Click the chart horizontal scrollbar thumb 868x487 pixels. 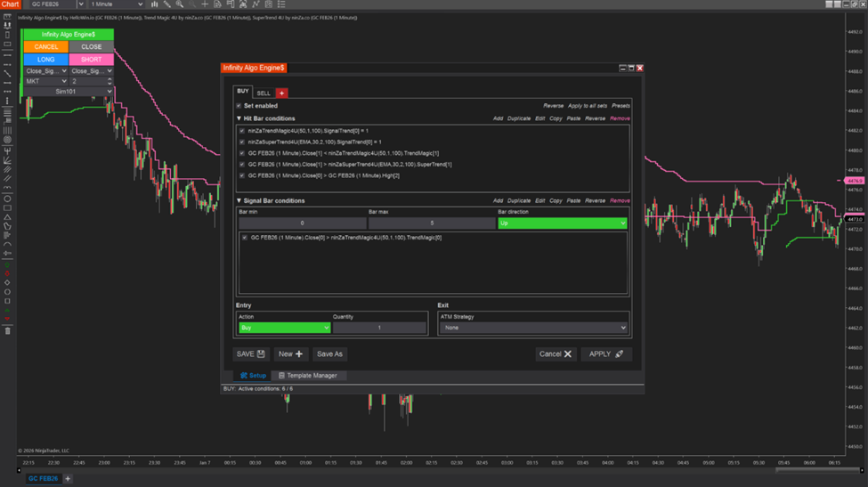pyautogui.click(x=817, y=470)
